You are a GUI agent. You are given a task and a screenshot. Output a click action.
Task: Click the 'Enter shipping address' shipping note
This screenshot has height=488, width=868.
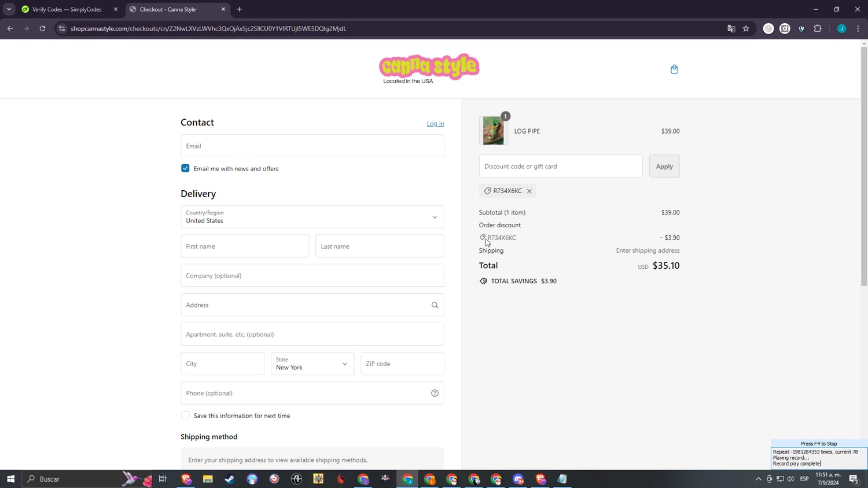pos(648,250)
